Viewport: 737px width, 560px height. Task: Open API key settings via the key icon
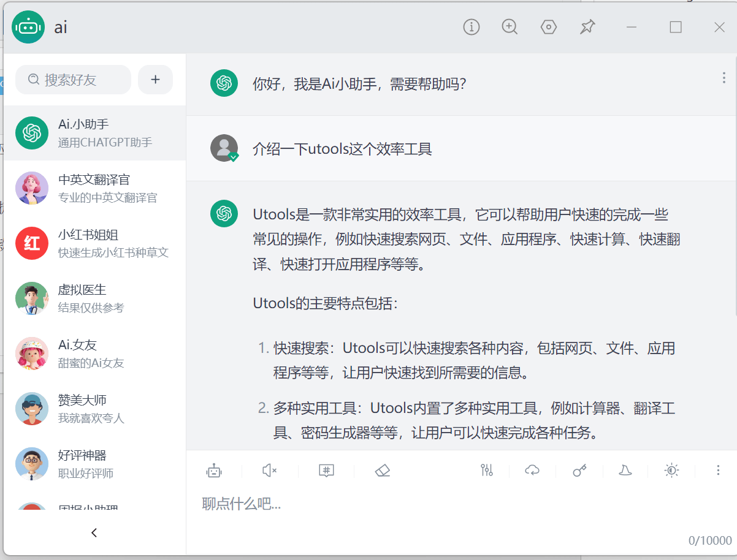point(579,471)
